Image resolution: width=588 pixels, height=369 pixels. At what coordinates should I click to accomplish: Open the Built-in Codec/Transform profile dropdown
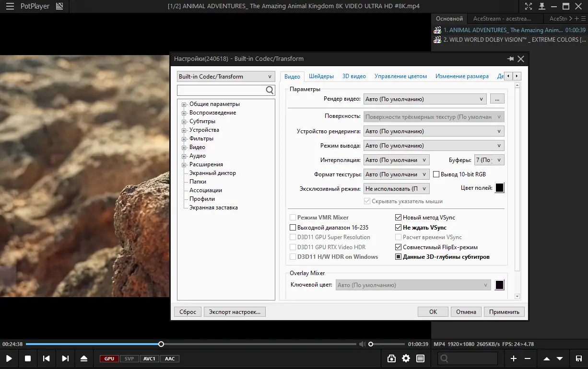(x=226, y=77)
